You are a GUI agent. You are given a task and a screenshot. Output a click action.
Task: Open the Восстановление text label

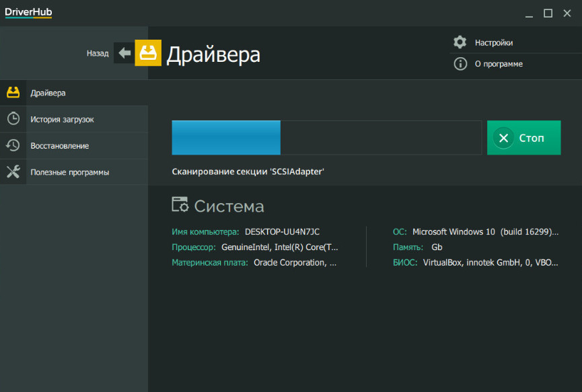59,145
